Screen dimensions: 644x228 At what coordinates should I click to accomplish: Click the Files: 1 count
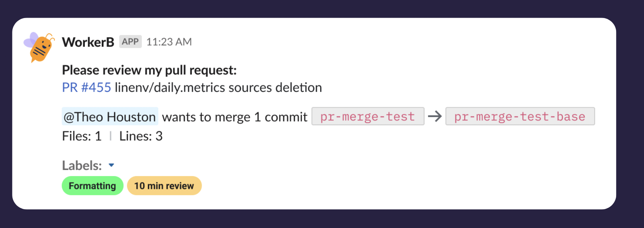coord(81,136)
